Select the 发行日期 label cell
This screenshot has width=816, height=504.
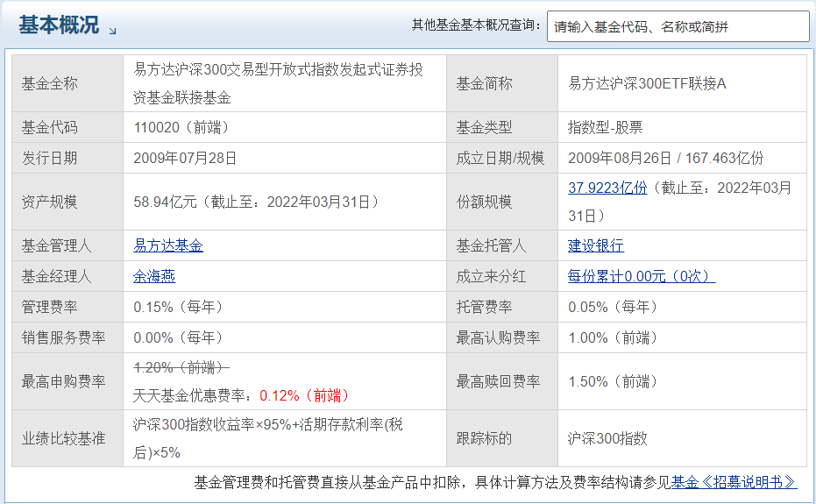67,158
